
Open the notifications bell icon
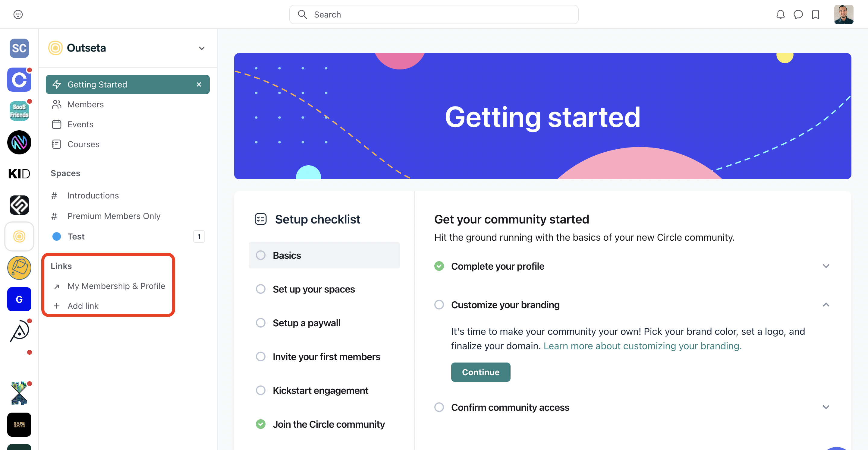click(780, 14)
